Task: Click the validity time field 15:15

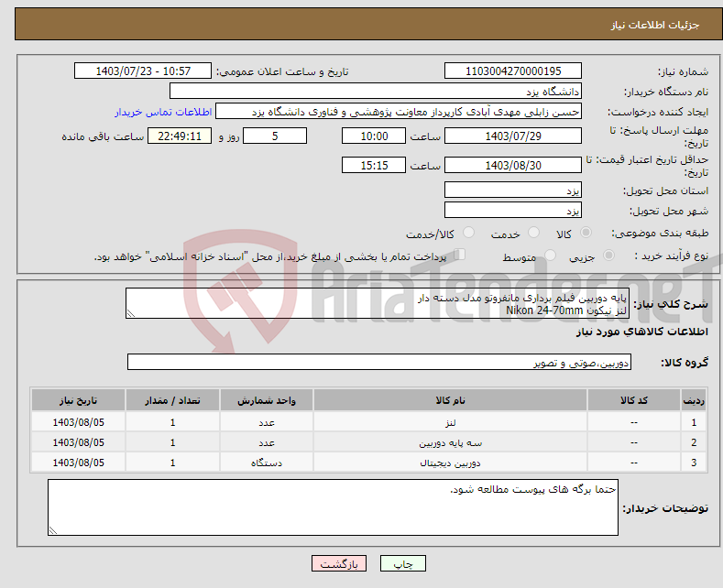Action: (x=374, y=165)
